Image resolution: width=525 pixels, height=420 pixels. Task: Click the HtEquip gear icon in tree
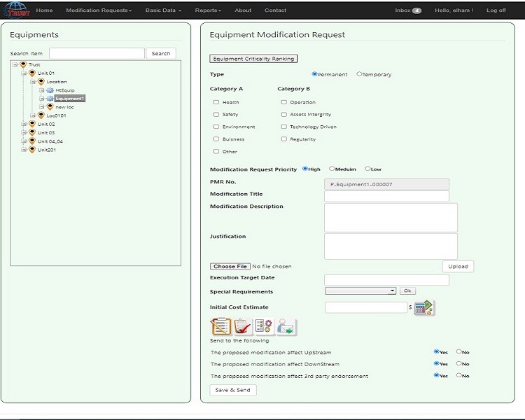[x=50, y=90]
